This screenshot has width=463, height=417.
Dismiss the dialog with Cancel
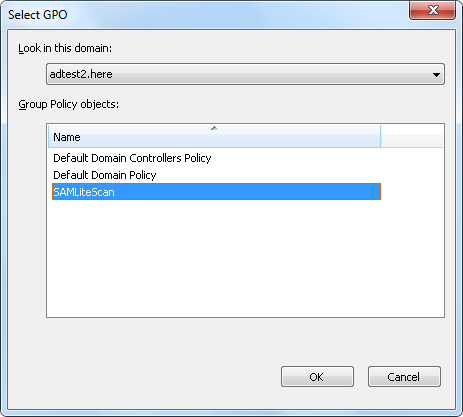pos(404,377)
